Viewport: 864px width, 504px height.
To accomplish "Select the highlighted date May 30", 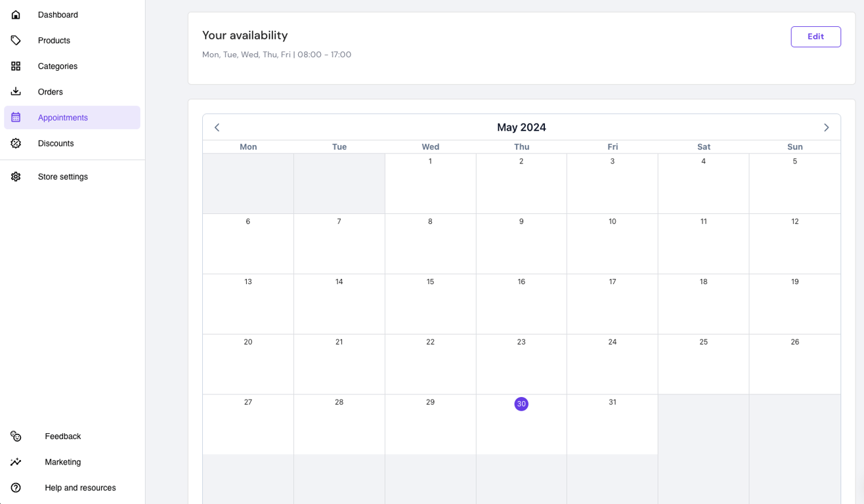I will click(x=521, y=404).
